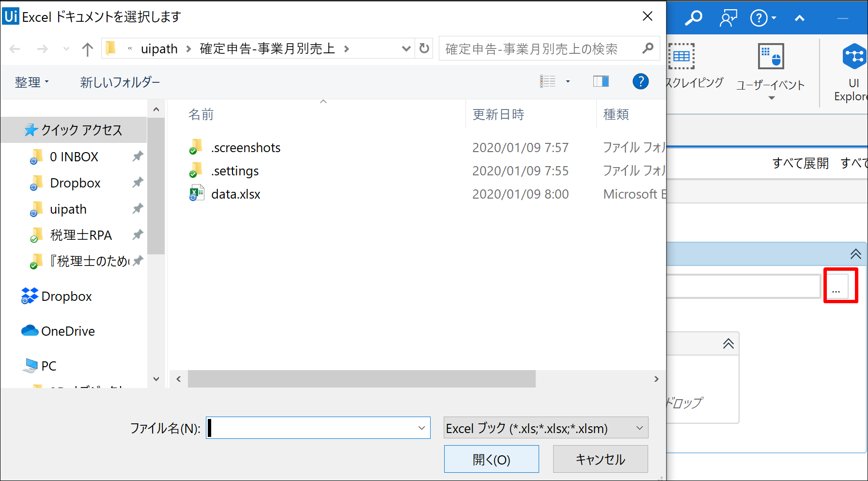This screenshot has height=481, width=868.
Task: Open UiPath Studio help menu
Action: click(763, 18)
